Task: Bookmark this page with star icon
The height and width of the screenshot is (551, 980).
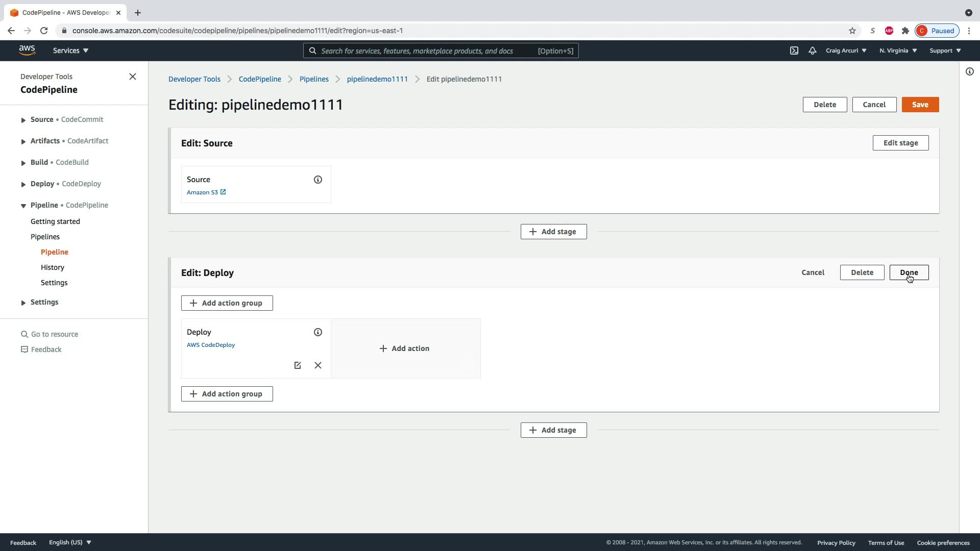Action: [x=852, y=31]
